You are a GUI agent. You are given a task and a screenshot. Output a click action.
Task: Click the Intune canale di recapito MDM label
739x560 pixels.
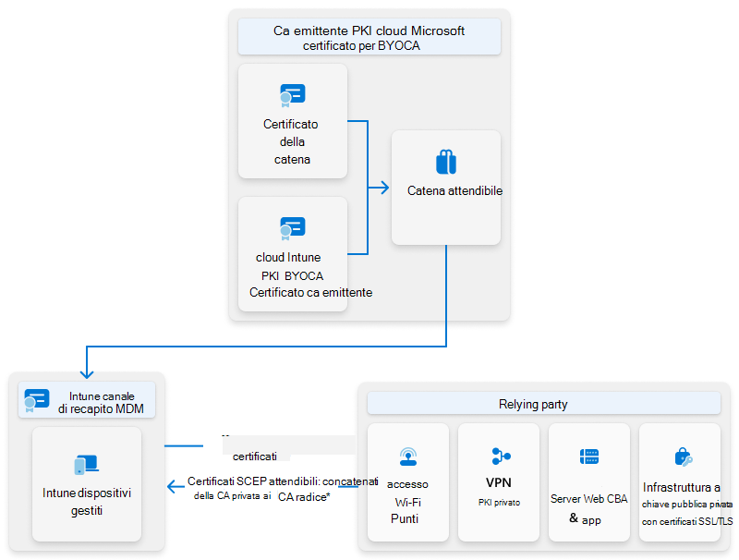coord(101,403)
